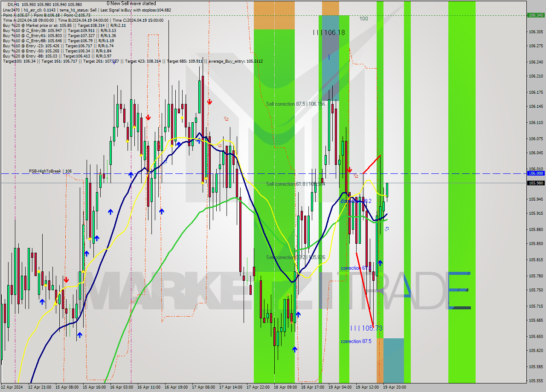Select the '17 Apr 06:00' time label
The width and height of the screenshot is (546, 392).
pos(203,387)
